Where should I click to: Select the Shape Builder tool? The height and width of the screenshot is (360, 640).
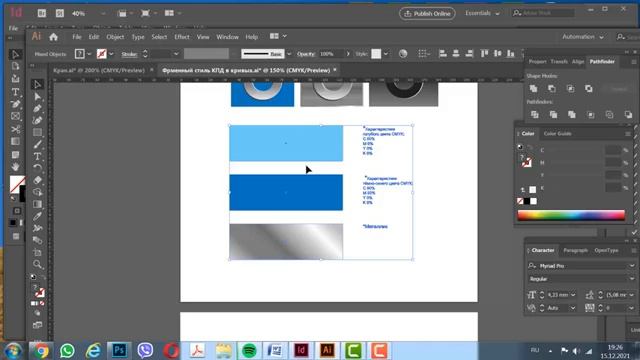[37, 192]
